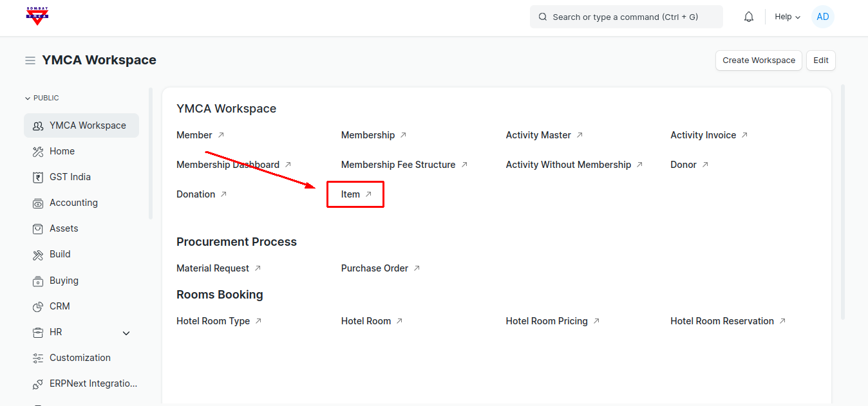Select Home in the sidebar
The image size is (868, 406).
click(x=62, y=151)
